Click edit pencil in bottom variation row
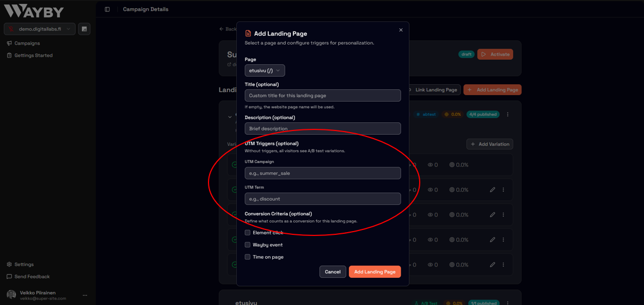644x305 pixels. click(x=493, y=265)
